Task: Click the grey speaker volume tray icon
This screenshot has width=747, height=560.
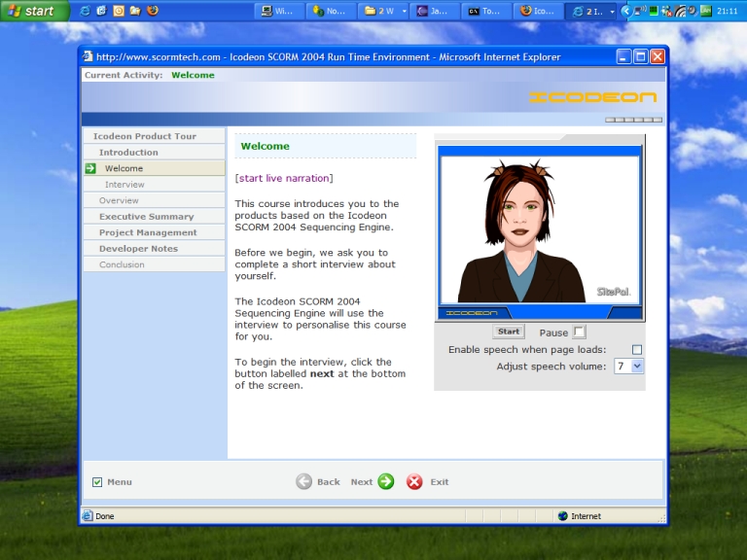Action: tap(693, 11)
